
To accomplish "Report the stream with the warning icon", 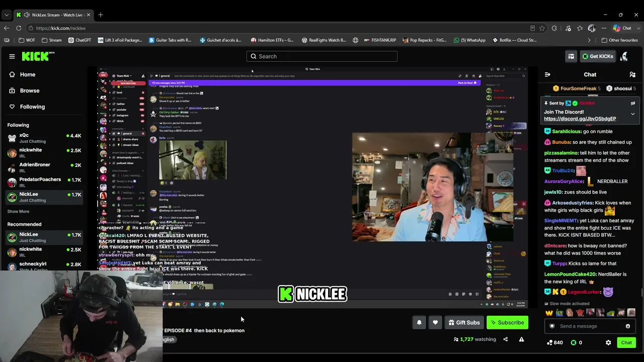I will (x=521, y=339).
